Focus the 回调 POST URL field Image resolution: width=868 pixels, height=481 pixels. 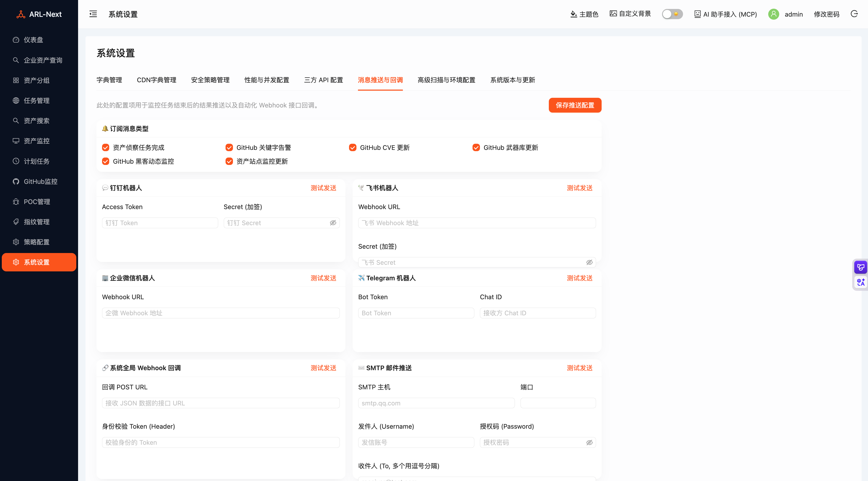tap(221, 403)
